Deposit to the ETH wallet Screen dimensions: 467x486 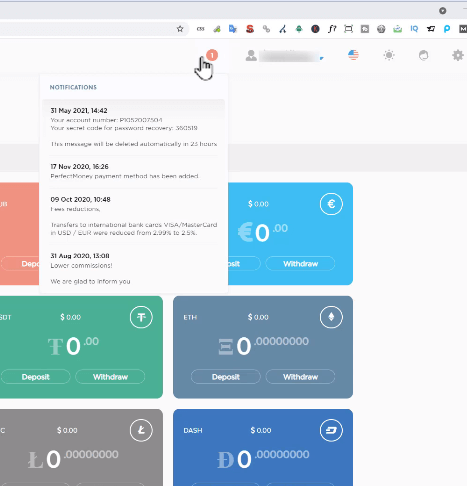(226, 377)
